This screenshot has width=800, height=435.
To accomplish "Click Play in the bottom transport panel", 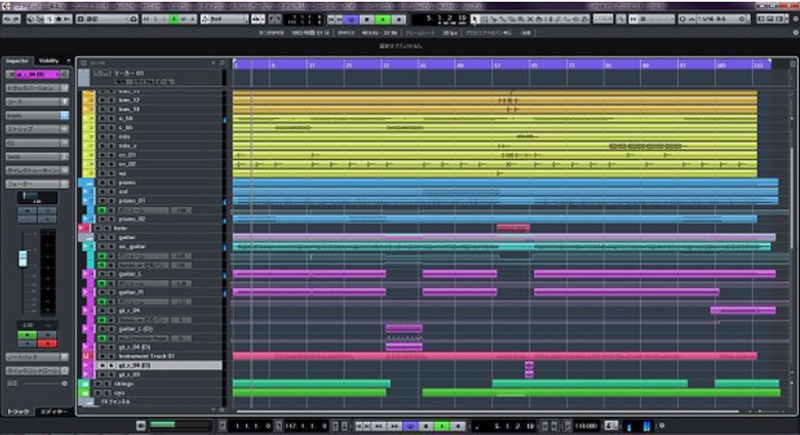I will [x=442, y=426].
